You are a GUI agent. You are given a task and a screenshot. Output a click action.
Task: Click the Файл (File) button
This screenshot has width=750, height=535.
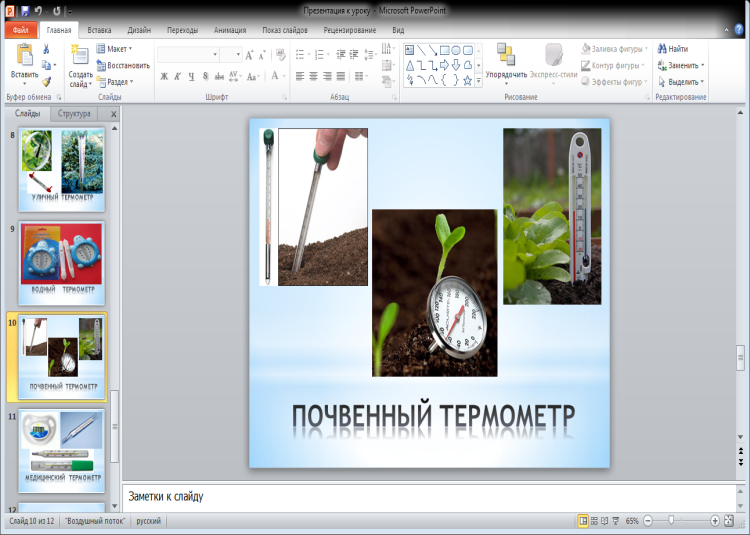click(x=19, y=31)
